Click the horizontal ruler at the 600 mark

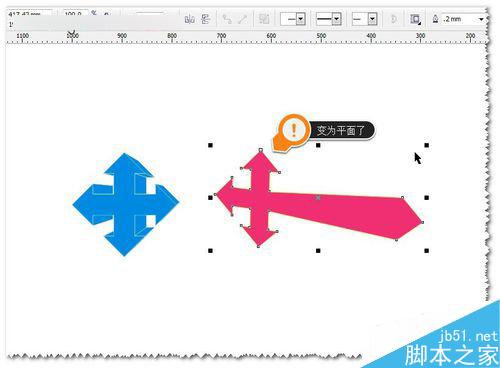(271, 37)
